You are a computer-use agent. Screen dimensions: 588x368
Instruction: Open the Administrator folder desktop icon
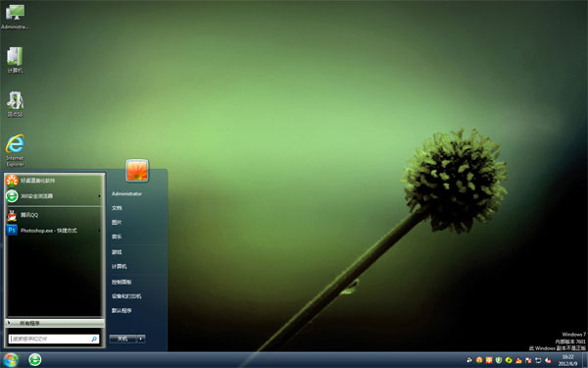tap(15, 17)
